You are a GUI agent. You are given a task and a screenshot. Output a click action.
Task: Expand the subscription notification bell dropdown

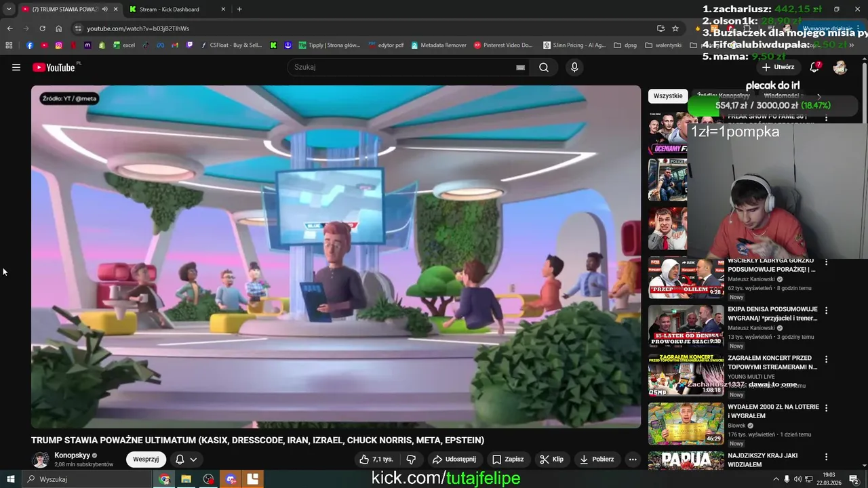tap(186, 459)
